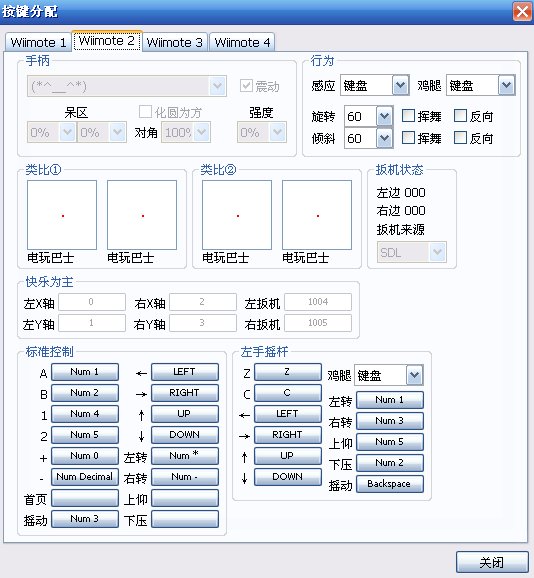Click the LEFT mapping in 标准控制
Image resolution: width=534 pixels, height=578 pixels.
coord(185,372)
